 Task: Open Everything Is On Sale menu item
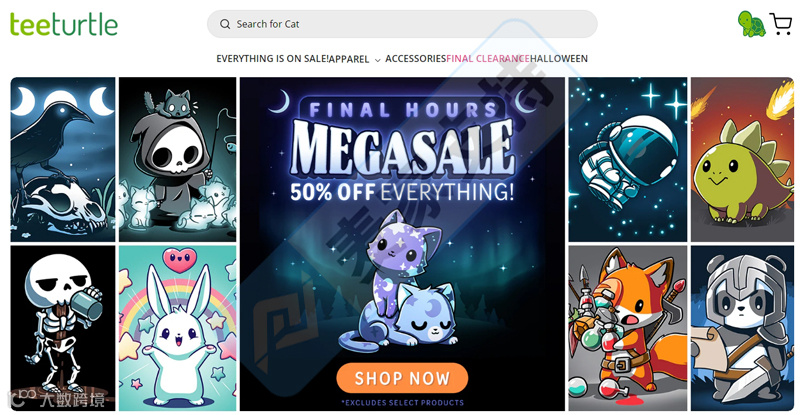[x=272, y=59]
